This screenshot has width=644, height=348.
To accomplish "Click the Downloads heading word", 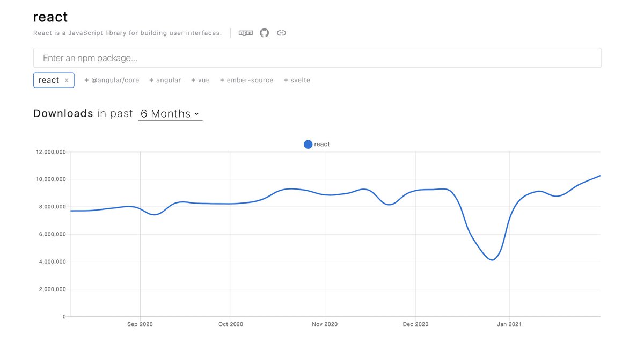I will (x=63, y=113).
